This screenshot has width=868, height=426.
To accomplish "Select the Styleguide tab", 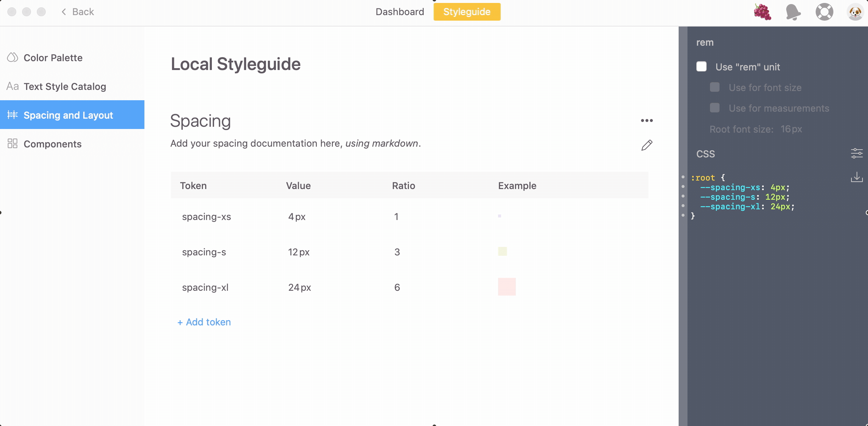I will coord(467,12).
